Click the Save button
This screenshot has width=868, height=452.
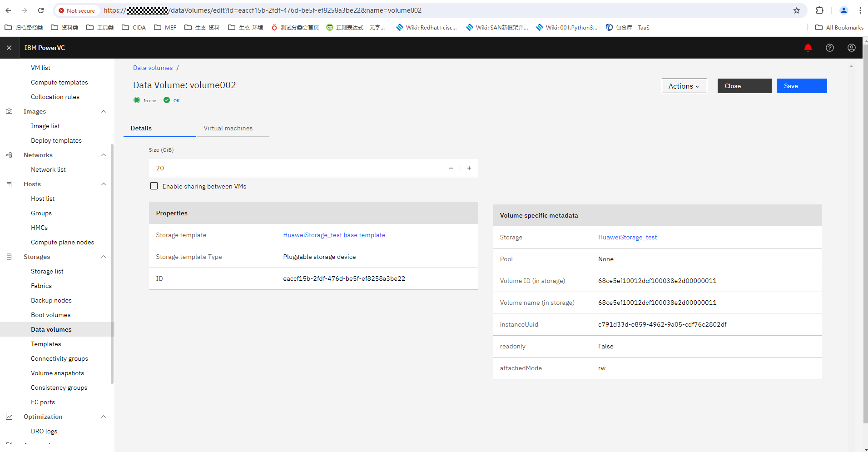coord(802,86)
